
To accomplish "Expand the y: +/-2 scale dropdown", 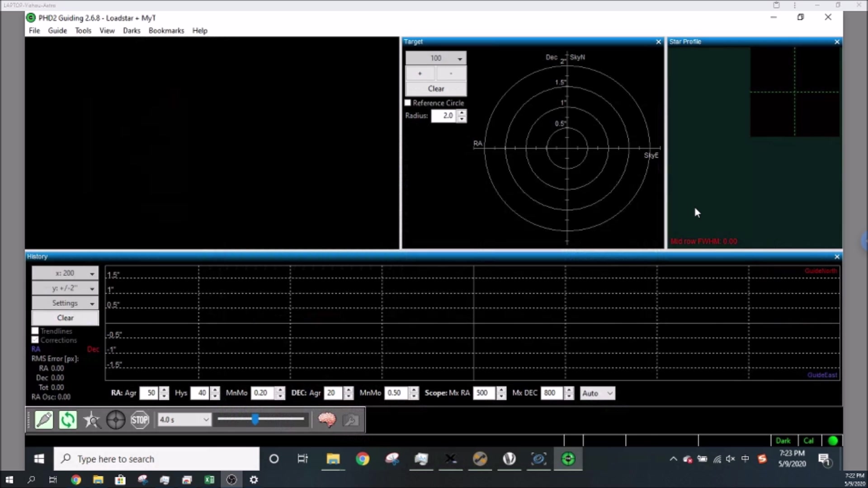I will pyautogui.click(x=92, y=288).
